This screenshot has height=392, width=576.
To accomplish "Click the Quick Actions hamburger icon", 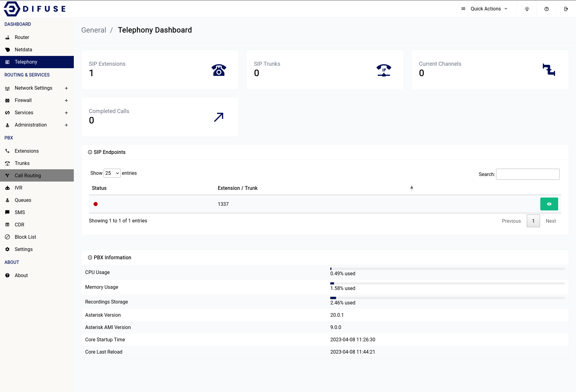I will [x=463, y=9].
